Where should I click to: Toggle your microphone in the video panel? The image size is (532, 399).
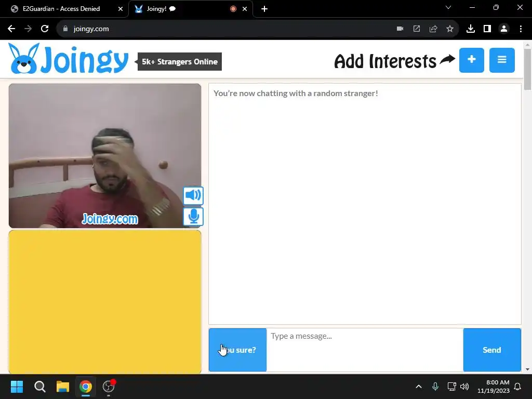(193, 217)
